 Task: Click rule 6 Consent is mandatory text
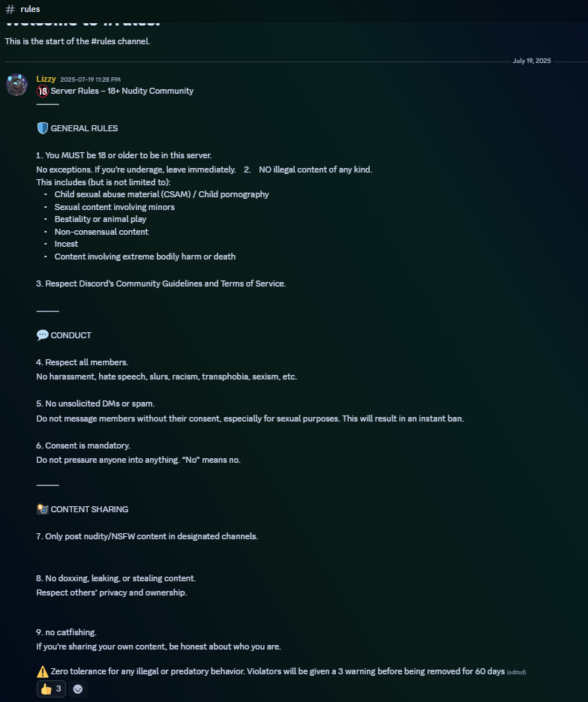click(83, 445)
